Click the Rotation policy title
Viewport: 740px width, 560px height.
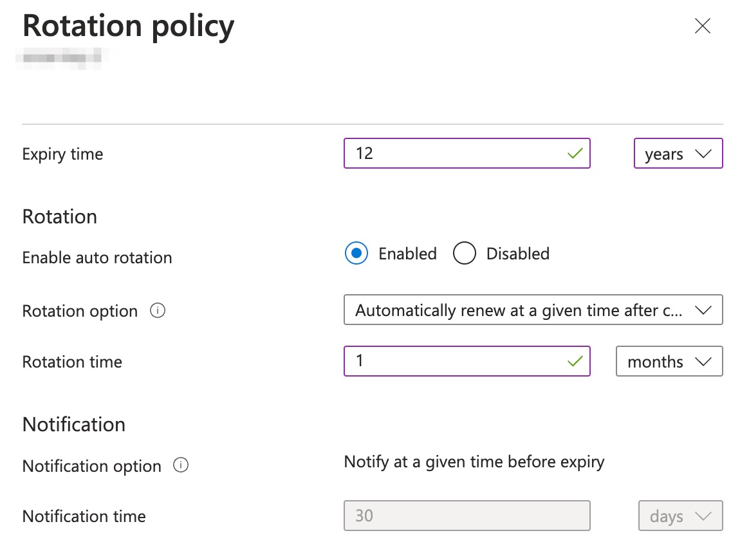127,26
